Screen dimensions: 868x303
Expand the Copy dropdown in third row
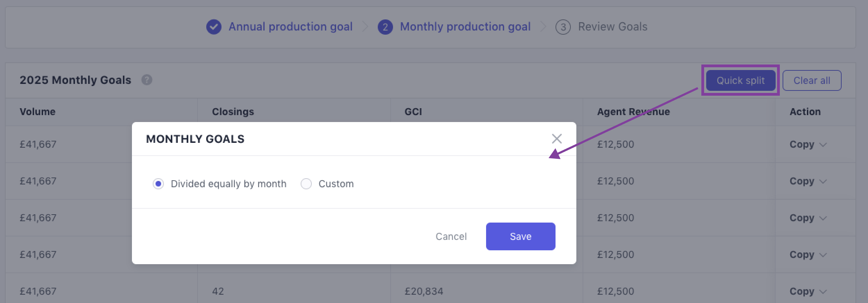click(808, 218)
